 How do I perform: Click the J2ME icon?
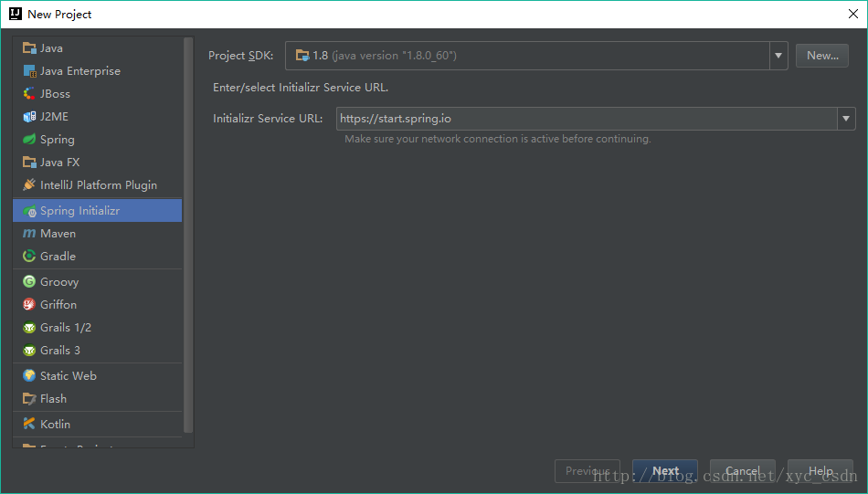pos(29,117)
